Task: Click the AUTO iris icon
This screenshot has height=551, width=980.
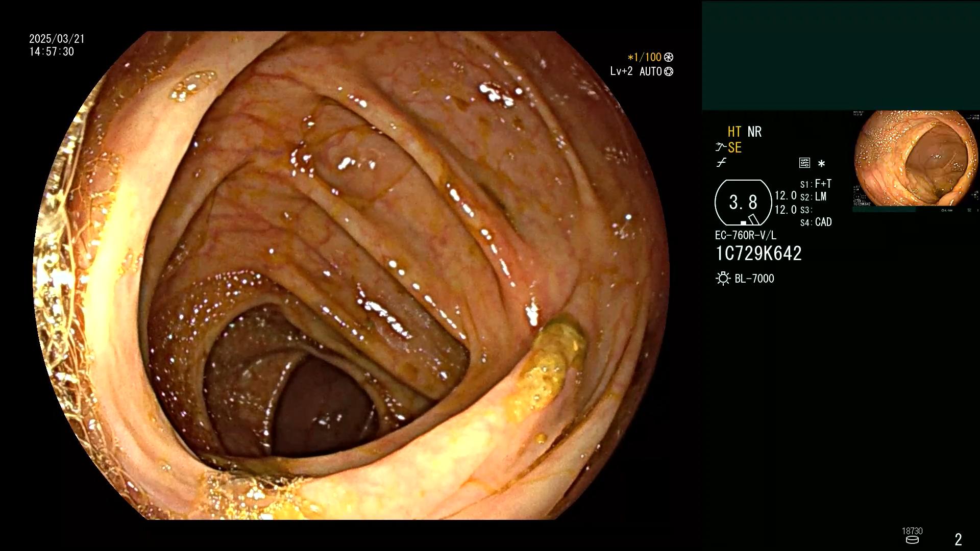Action: pyautogui.click(x=669, y=71)
